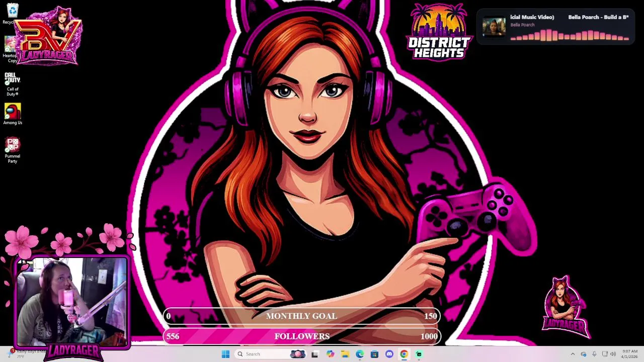Click the taskbar Search box
644x362 pixels.
[x=271, y=354]
